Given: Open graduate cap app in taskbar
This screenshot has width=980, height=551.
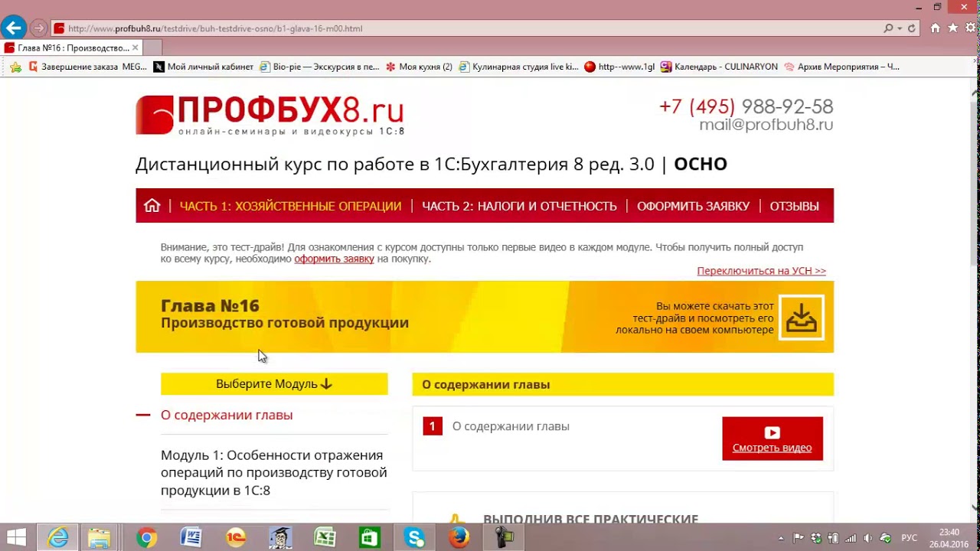Looking at the screenshot, I should (x=280, y=538).
